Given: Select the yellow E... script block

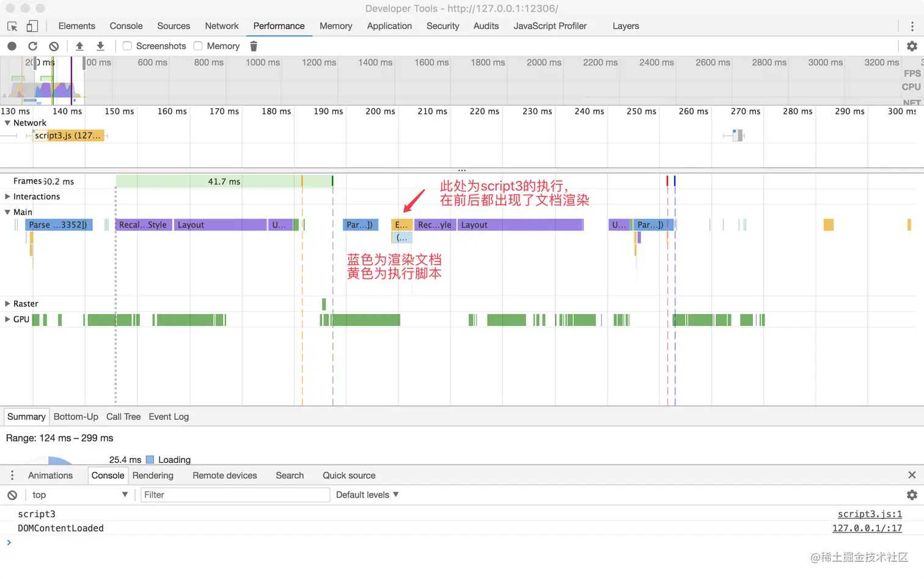Looking at the screenshot, I should pos(402,225).
